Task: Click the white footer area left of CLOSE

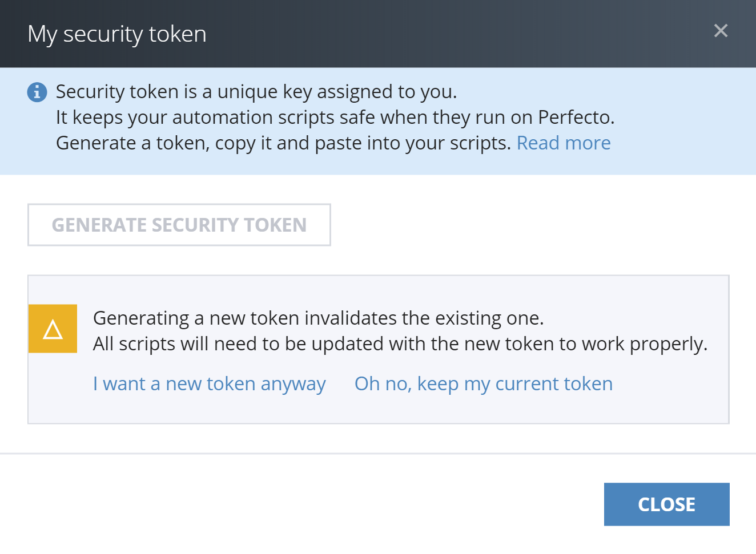Action: (285, 504)
